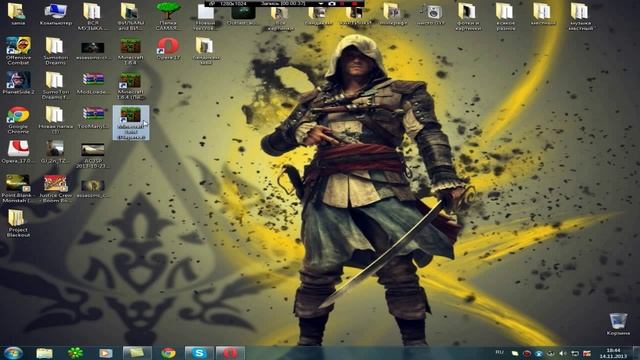
Task: Open Windows Explorer from taskbar
Action: (44, 353)
